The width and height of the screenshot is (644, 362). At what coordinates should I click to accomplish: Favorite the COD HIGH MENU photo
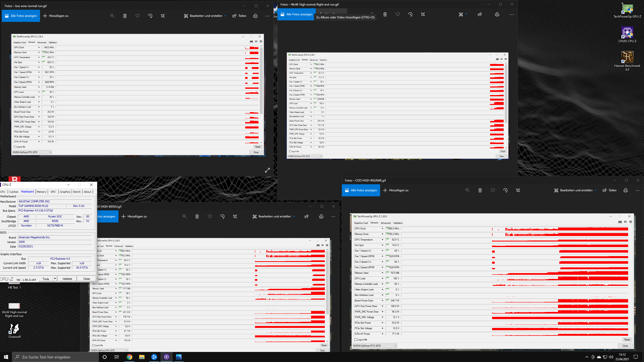[210, 216]
